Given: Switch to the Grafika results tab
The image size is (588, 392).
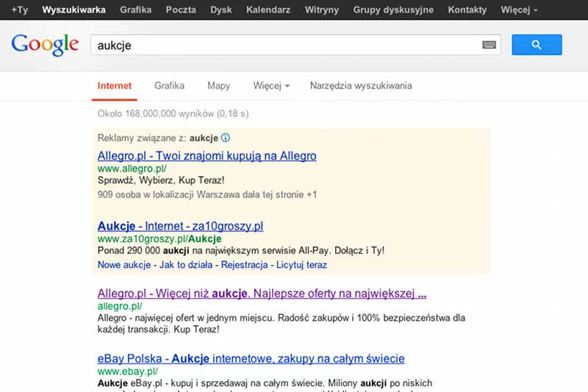Looking at the screenshot, I should 170,86.
